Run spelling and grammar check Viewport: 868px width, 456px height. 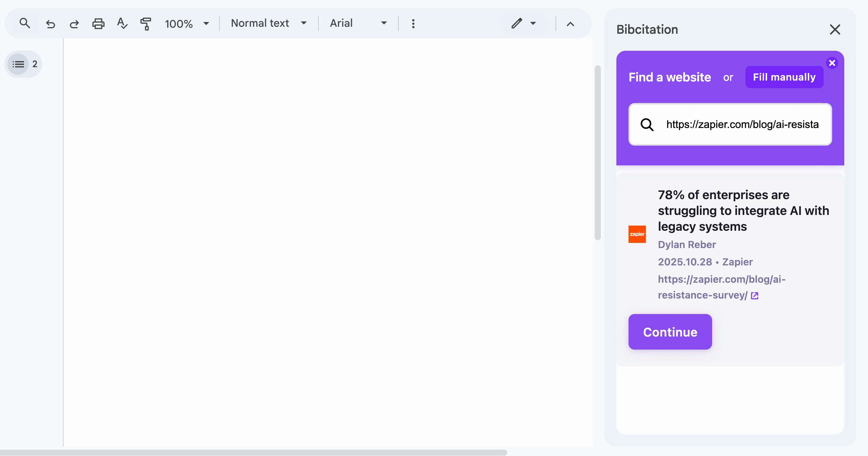[122, 24]
